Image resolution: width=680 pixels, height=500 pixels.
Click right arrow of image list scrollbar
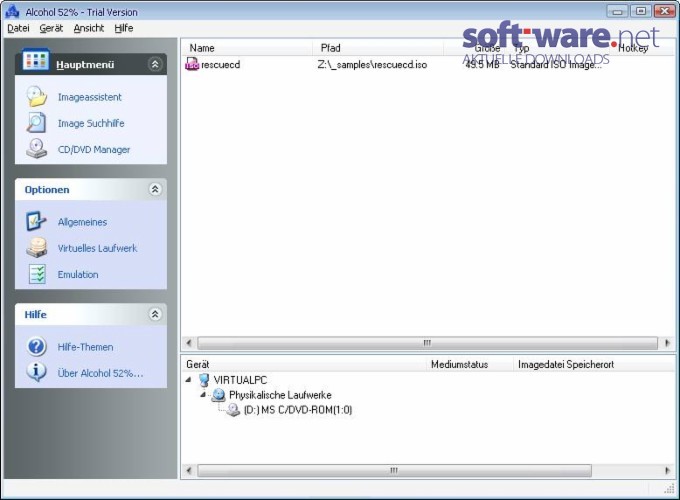(667, 343)
